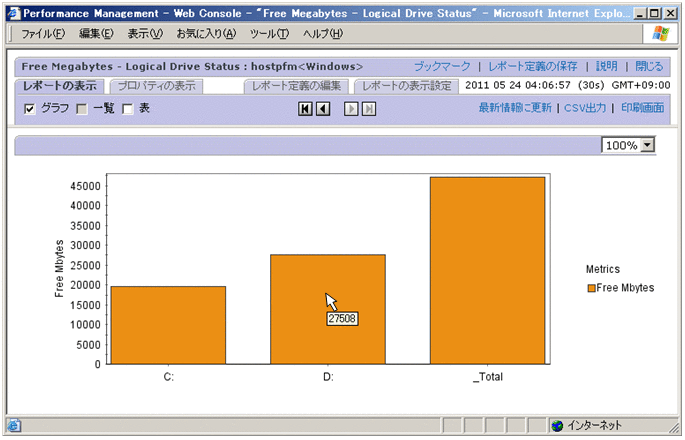Click the 最新情報に更新 link
The height and width of the screenshot is (440, 685).
pos(515,108)
